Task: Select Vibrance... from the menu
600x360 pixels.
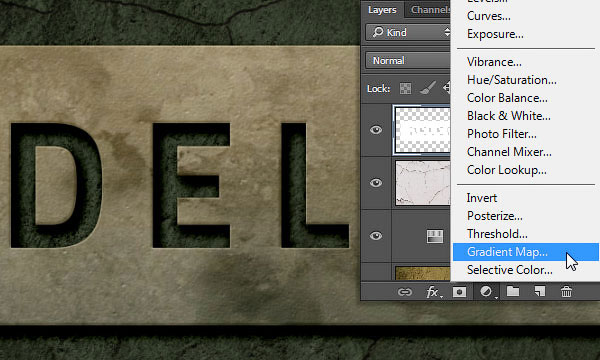Action: tap(494, 62)
